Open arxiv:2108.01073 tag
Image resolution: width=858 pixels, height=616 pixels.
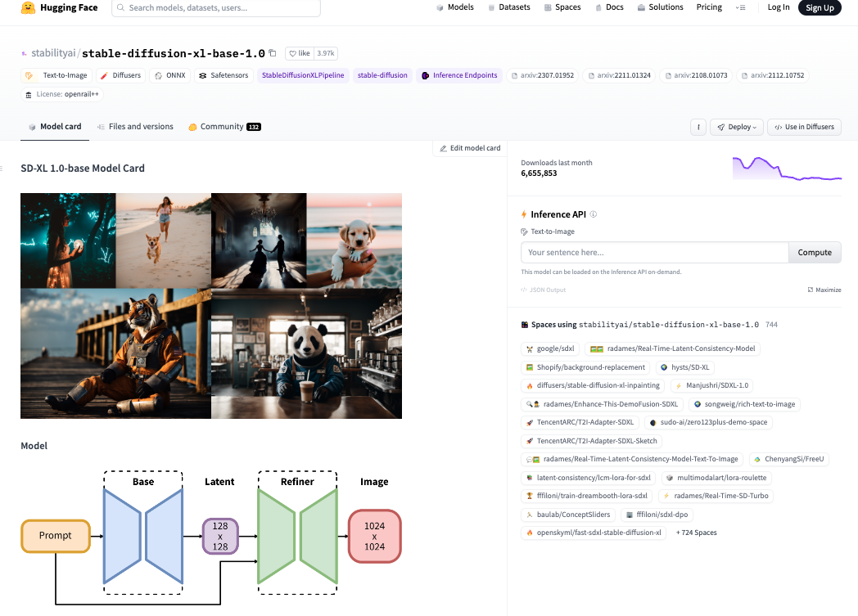click(x=695, y=75)
